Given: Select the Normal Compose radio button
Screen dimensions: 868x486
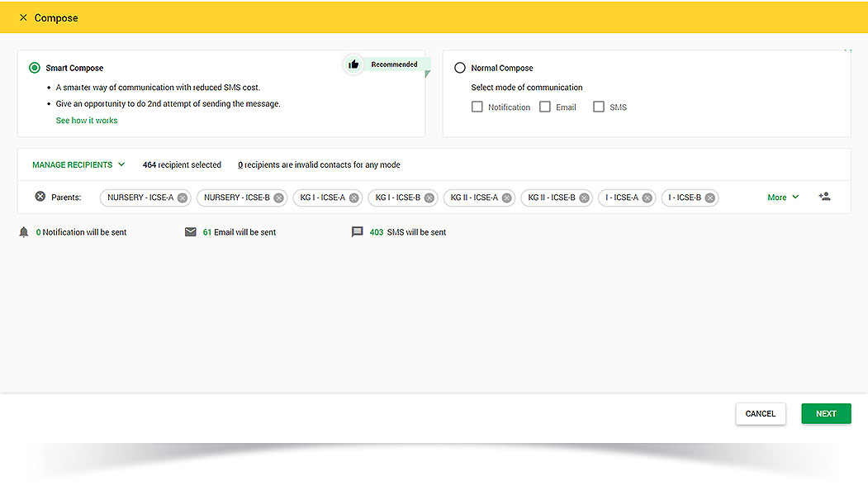Looking at the screenshot, I should tap(460, 68).
